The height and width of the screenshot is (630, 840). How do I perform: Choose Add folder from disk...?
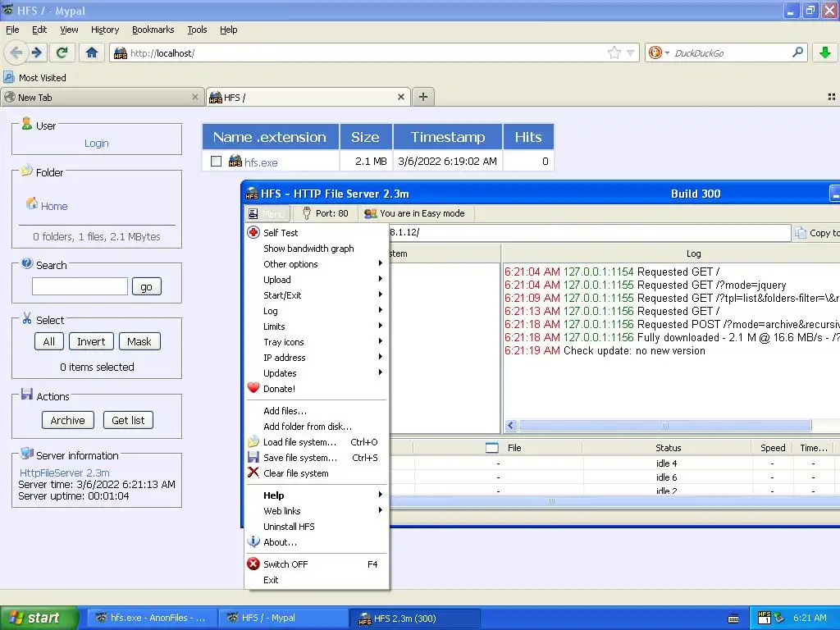coord(316,427)
